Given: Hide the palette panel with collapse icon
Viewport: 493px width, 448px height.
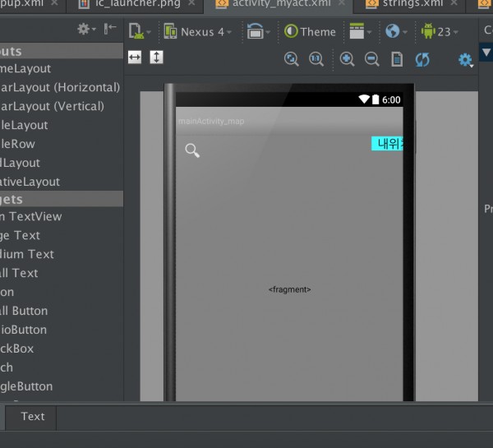Looking at the screenshot, I should point(110,29).
